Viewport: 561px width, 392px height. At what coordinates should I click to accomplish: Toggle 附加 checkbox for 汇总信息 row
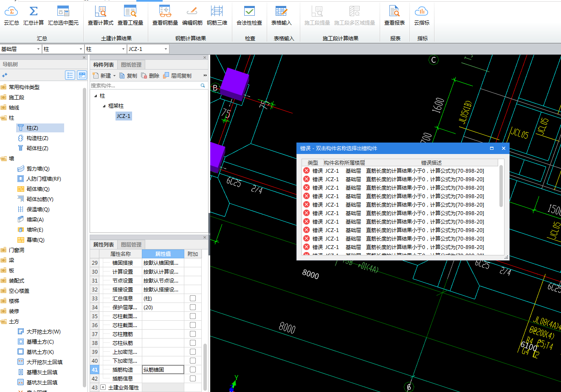point(193,298)
